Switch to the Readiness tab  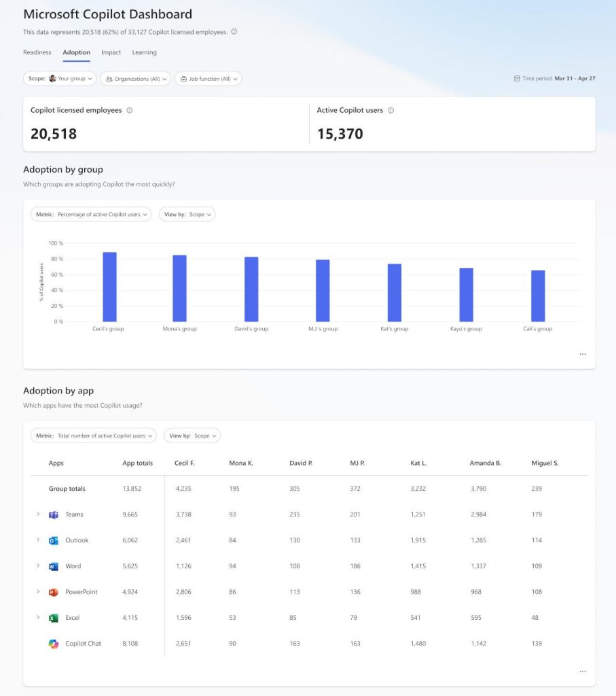37,52
